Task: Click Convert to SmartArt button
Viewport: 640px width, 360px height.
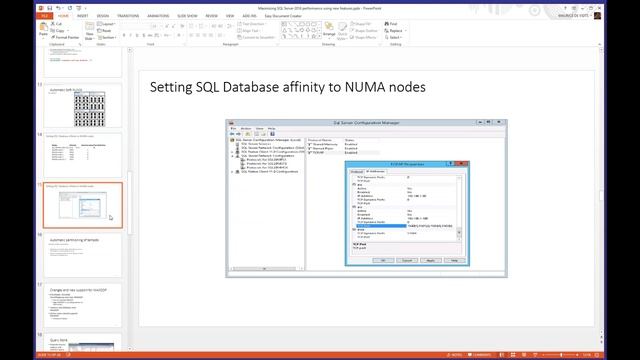Action: coord(256,37)
